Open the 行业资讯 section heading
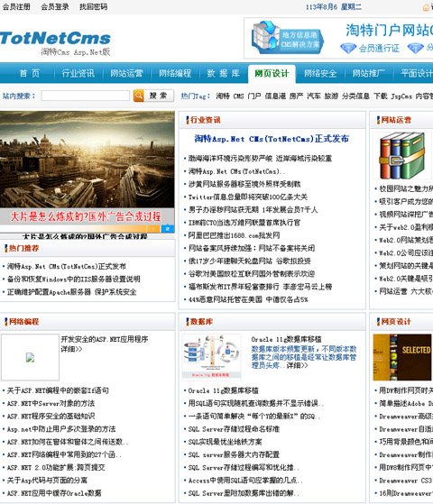 tap(206, 120)
